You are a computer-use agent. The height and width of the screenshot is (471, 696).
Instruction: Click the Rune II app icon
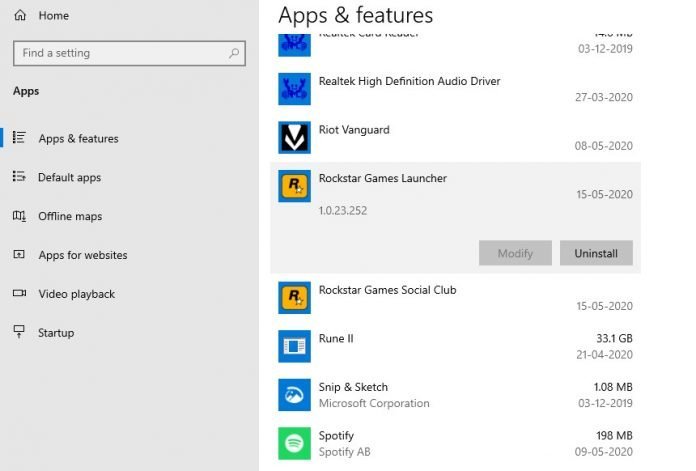point(294,346)
